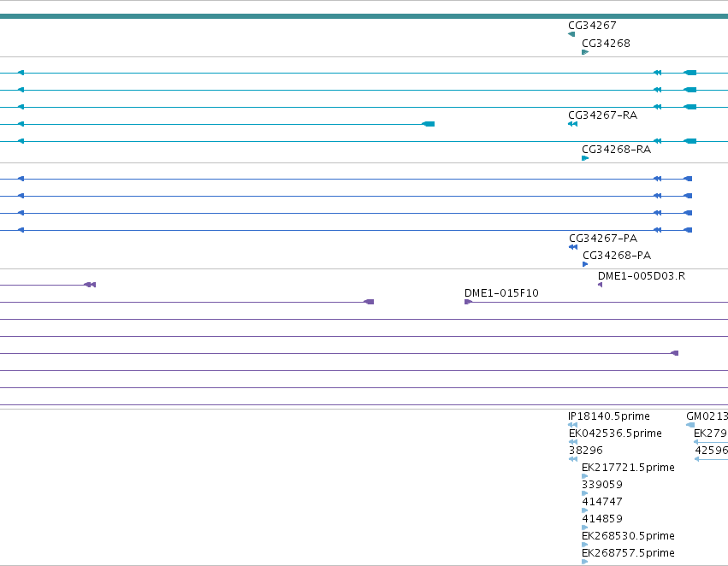
Task: Select the DME1-015F10 label
Action: [x=501, y=293]
